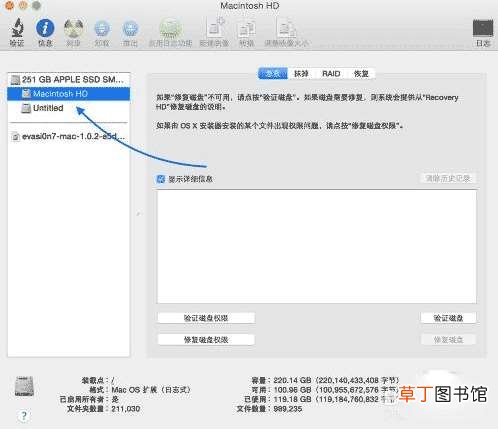Click the 119.18 GB used value
Screen dimensions: 498x429
pyautogui.click(x=292, y=399)
